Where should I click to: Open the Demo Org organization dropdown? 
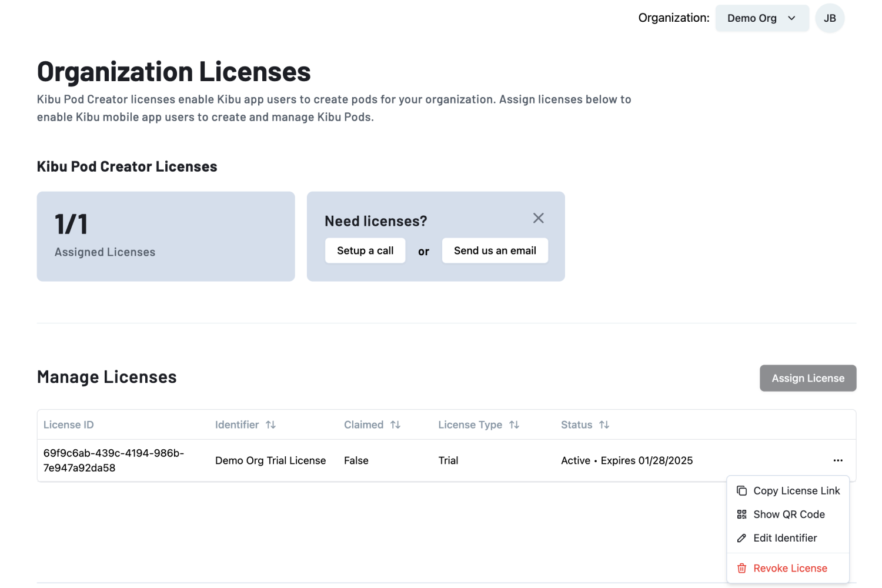[x=761, y=18]
